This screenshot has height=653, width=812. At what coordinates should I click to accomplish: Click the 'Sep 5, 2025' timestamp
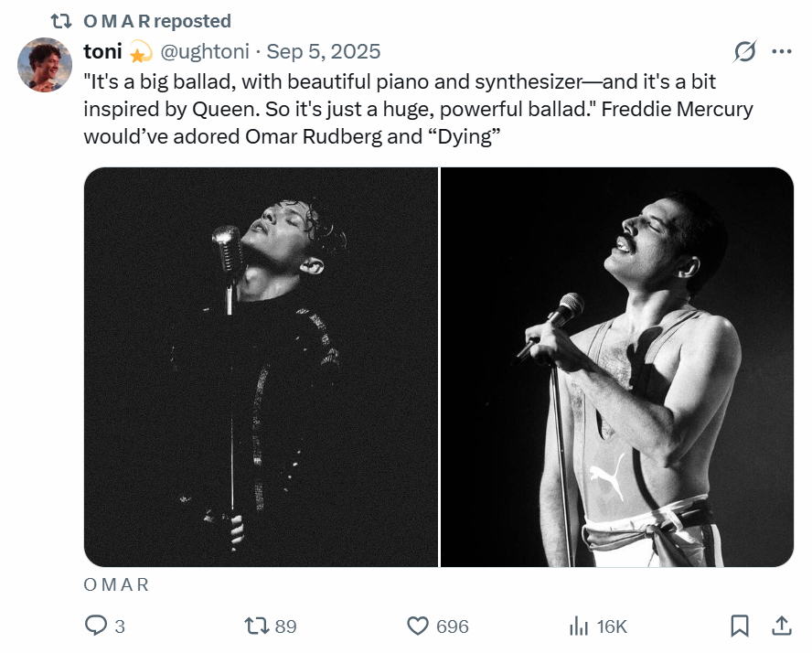point(324,51)
